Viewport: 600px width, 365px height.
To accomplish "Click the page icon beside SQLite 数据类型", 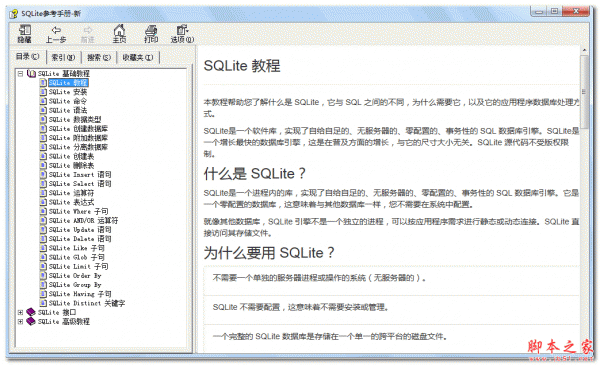I will click(x=43, y=119).
